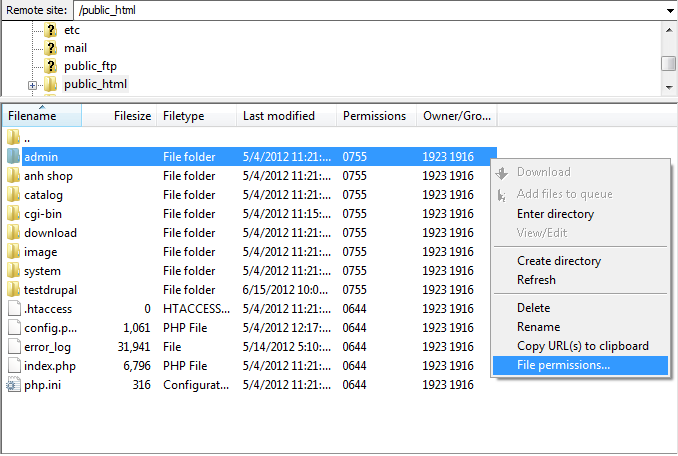Select the catalog folder name

tap(43, 195)
